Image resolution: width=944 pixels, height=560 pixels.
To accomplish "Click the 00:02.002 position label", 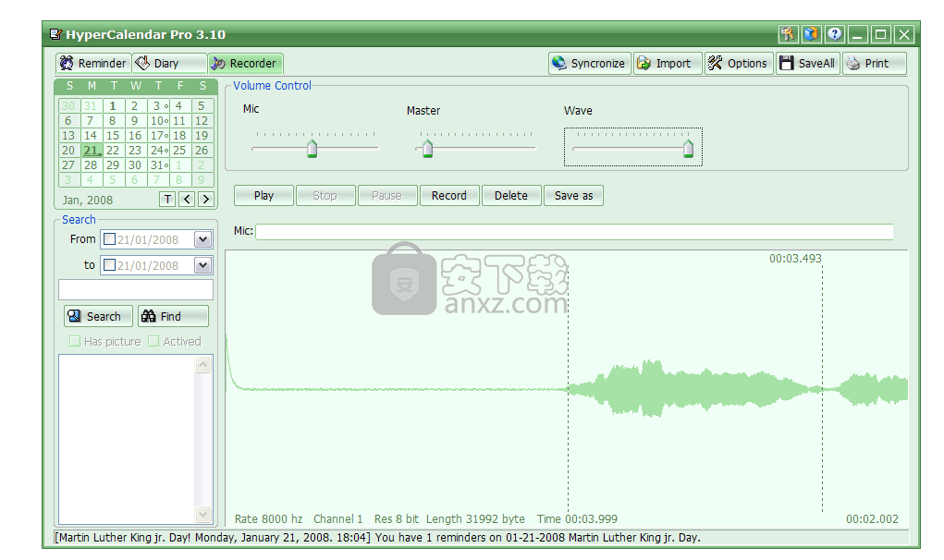I will [x=873, y=519].
